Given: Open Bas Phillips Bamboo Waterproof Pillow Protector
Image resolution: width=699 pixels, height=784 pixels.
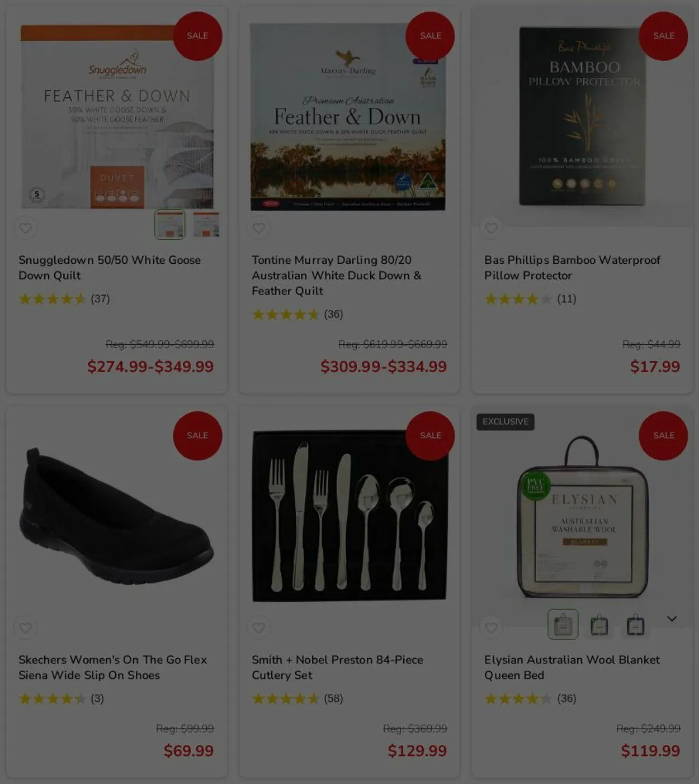Looking at the screenshot, I should (572, 268).
